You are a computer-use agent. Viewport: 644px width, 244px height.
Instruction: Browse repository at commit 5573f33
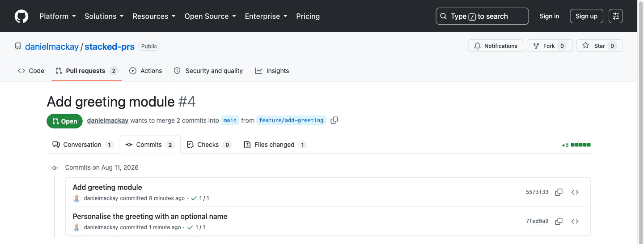coord(575,193)
